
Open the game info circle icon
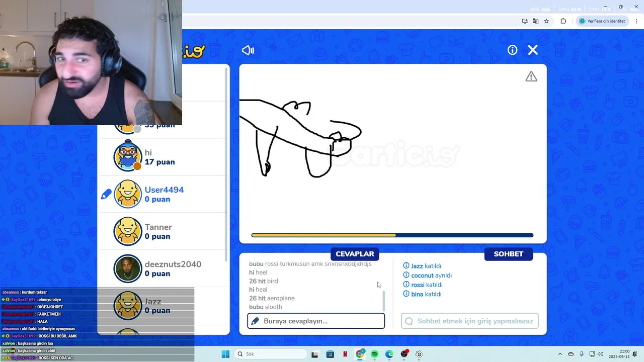point(512,50)
